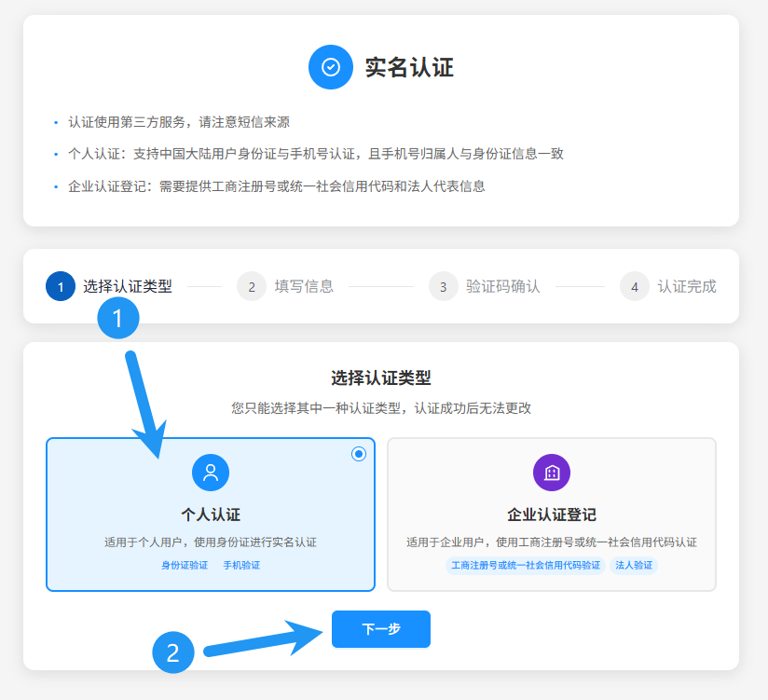768x700 pixels.
Task: Click the 验证码确认 step label
Action: (x=503, y=286)
